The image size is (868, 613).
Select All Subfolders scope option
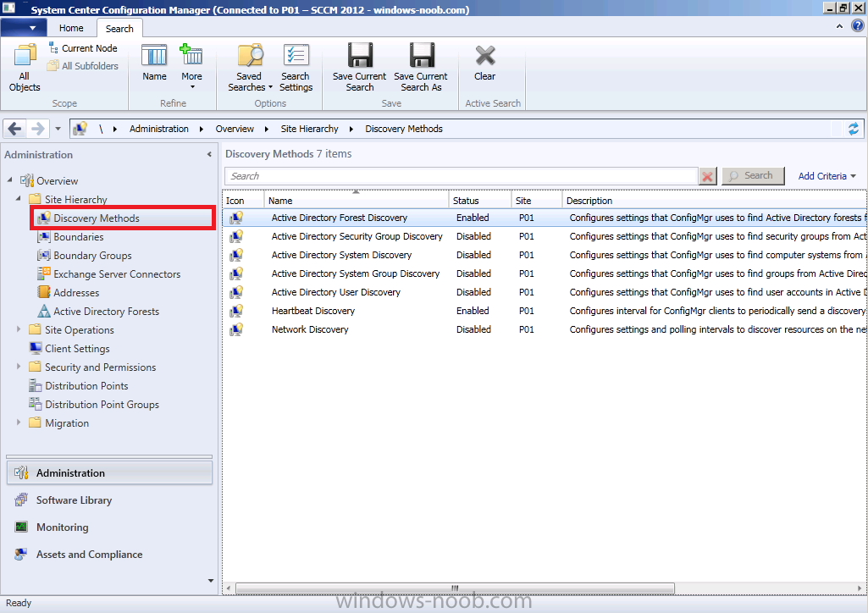(83, 66)
